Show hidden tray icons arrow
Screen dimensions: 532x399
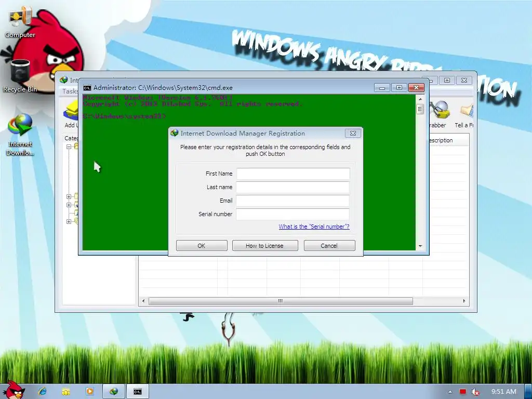450,392
